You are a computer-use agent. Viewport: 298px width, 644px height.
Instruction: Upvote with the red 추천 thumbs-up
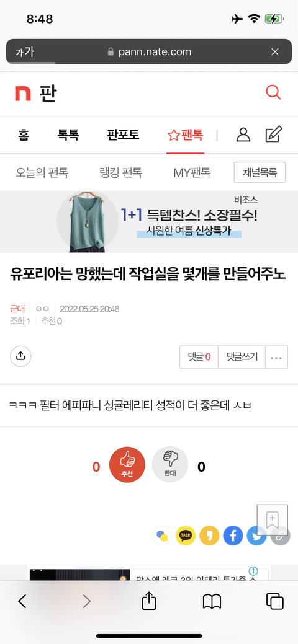coord(127,464)
